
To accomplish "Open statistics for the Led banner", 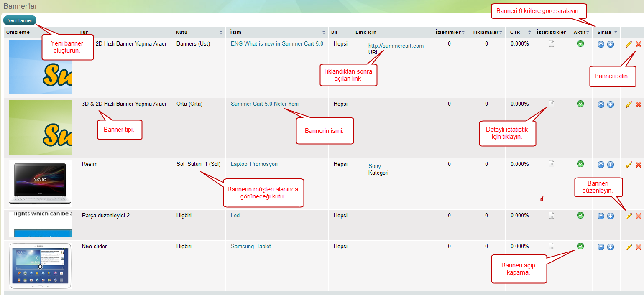I will (552, 216).
